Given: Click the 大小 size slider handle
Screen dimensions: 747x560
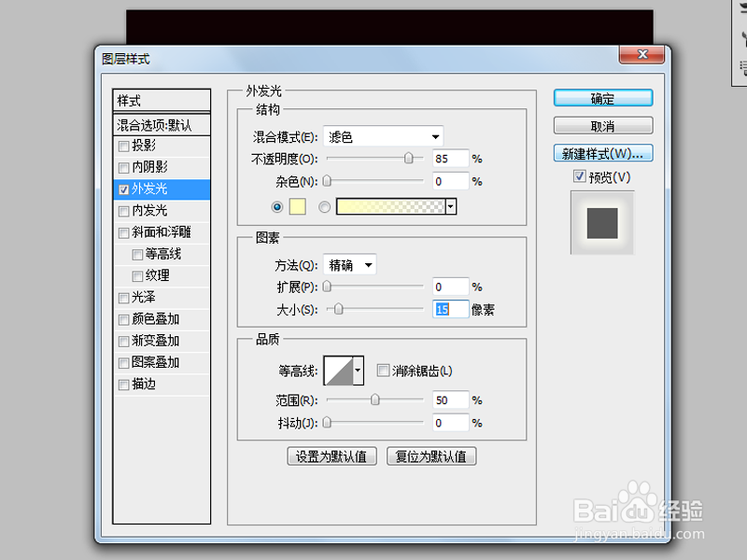Looking at the screenshot, I should [338, 309].
